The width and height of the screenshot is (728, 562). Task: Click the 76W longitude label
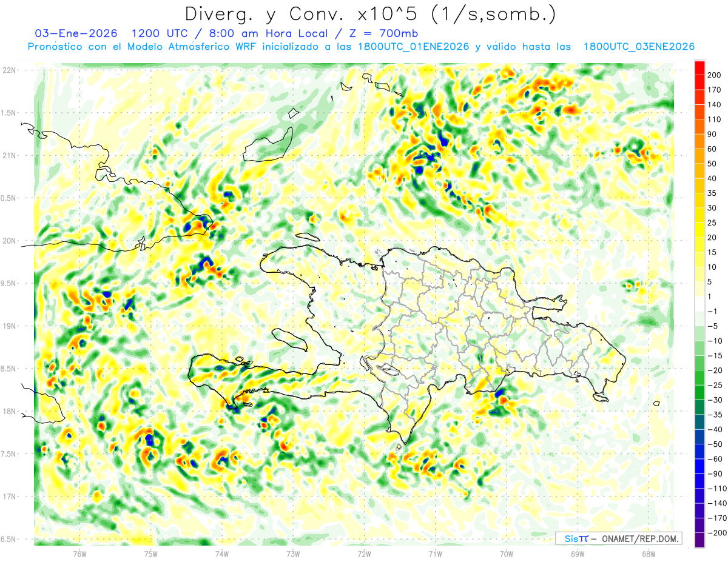coord(79,554)
